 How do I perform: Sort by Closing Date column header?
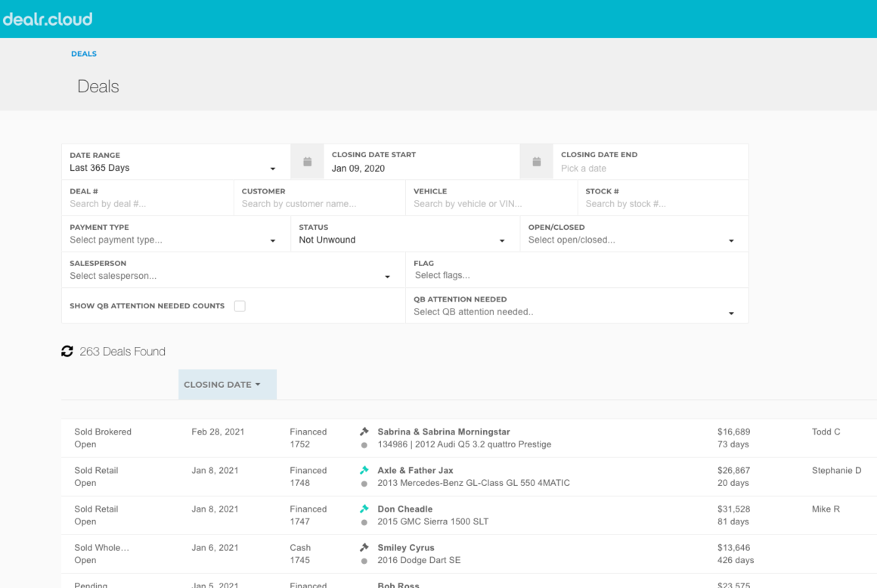(x=227, y=385)
